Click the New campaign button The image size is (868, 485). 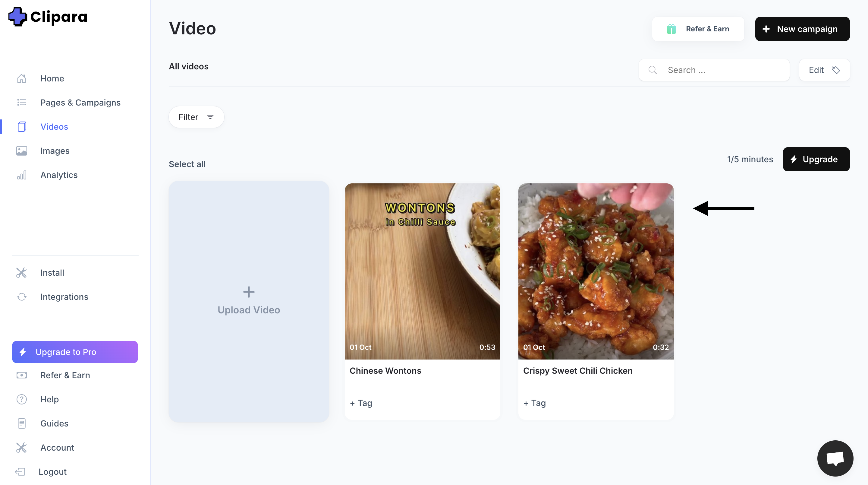802,29
